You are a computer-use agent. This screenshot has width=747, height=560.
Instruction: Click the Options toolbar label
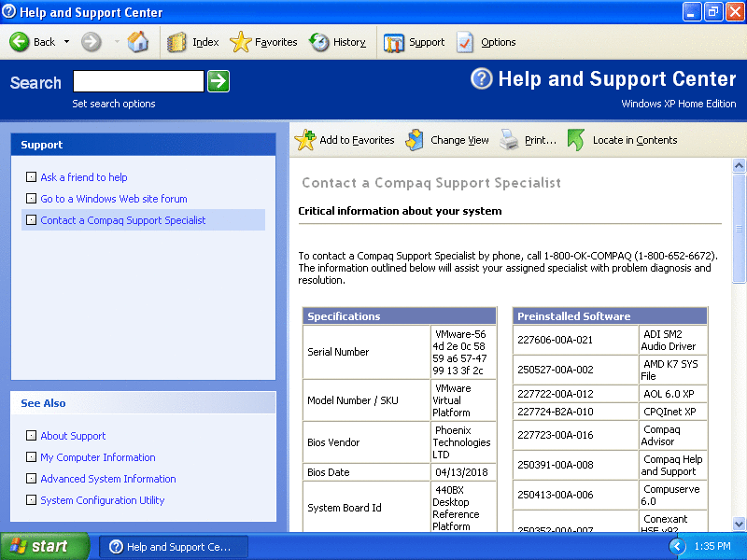coord(499,42)
